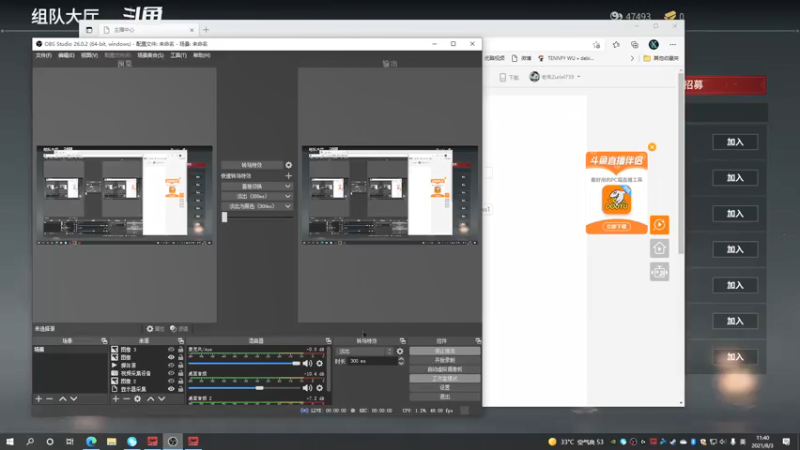Add a new source with the plus icon
The height and width of the screenshot is (450, 800).
115,398
